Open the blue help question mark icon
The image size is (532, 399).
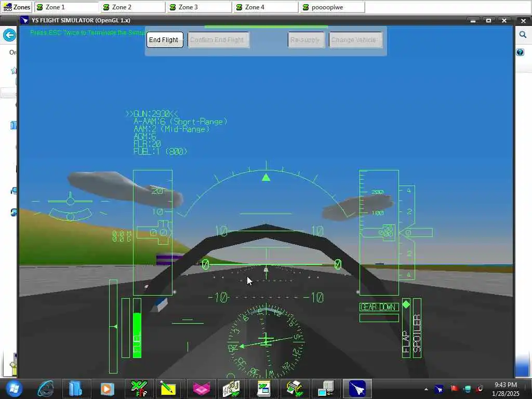point(520,52)
